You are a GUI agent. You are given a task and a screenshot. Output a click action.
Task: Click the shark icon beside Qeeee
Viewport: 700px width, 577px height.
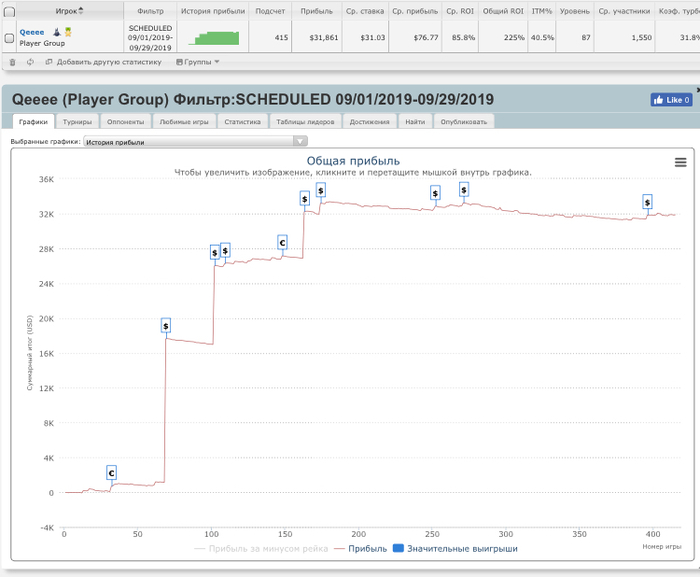point(57,32)
